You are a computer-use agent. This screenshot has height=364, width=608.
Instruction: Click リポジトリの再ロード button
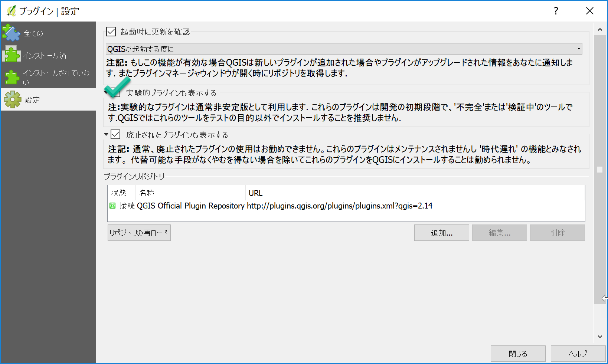pos(139,233)
